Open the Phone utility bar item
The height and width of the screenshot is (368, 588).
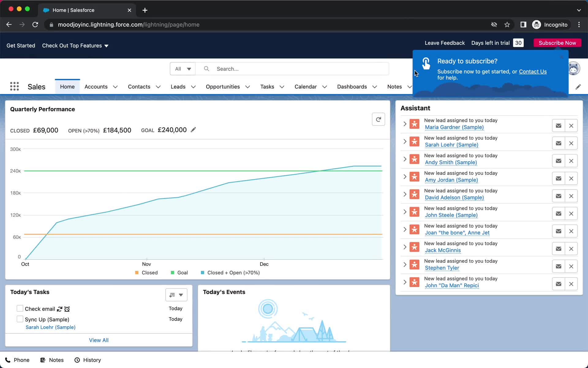(17, 360)
